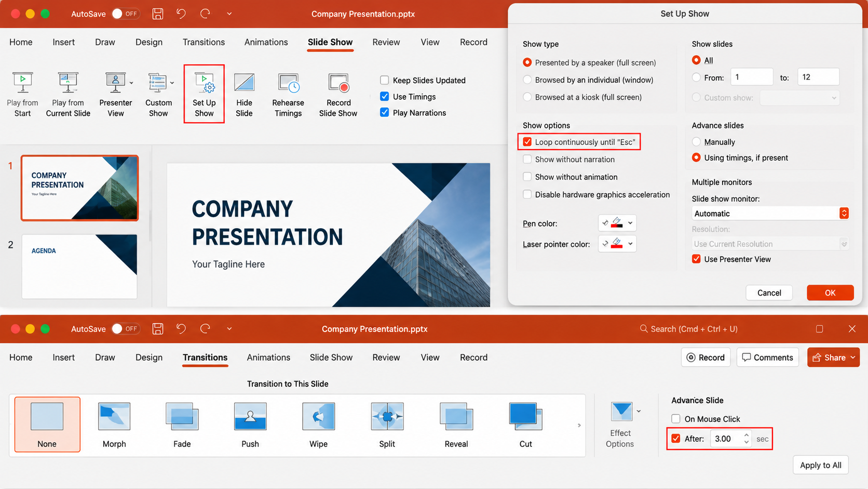Uncheck the After timing checkbox
This screenshot has width=868, height=489.
coord(676,439)
